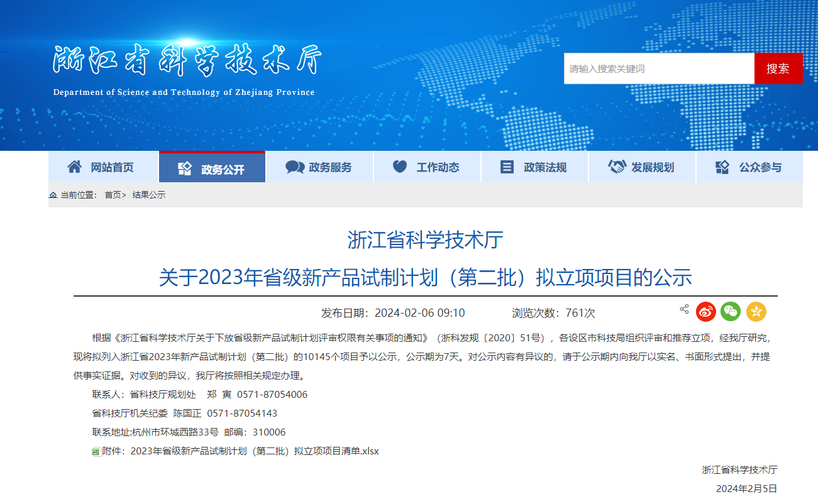The image size is (818, 504).
Task: Share the page via WeChat icon
Action: 731,312
